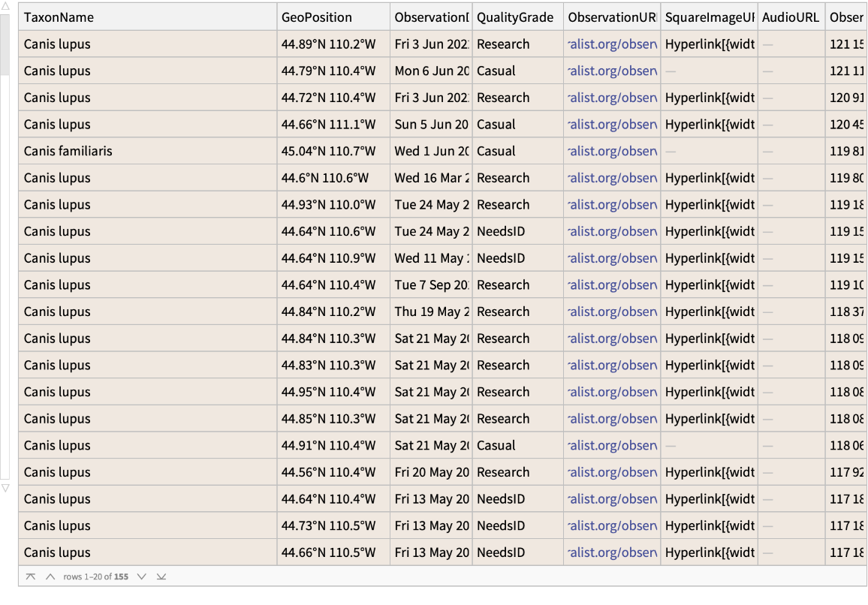
Task: Jump to last rows with bottom arrow
Action: 161,576
